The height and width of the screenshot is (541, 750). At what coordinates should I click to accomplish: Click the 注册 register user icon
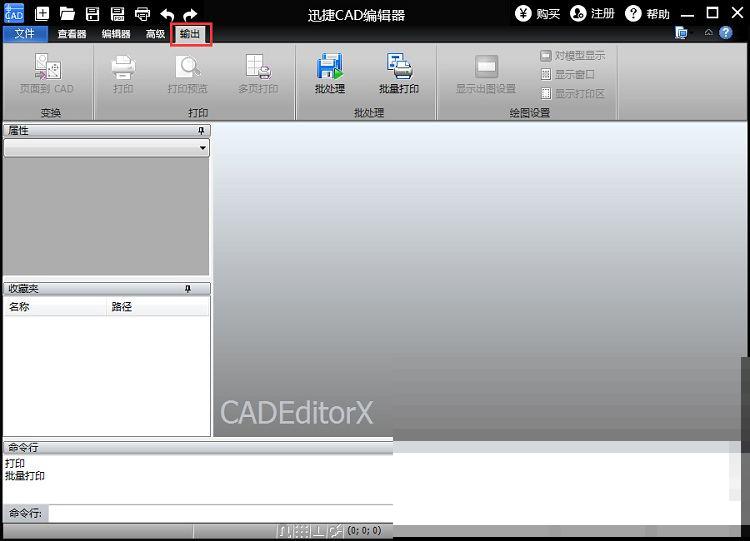tap(578, 13)
